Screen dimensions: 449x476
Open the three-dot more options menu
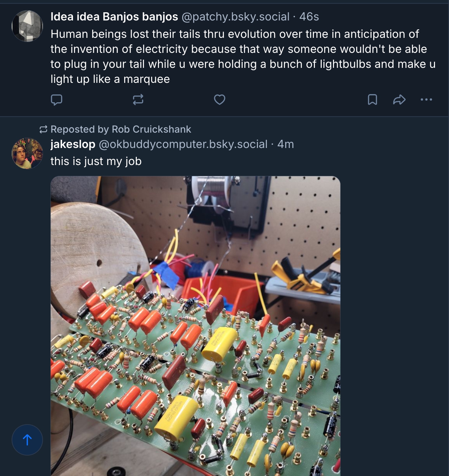click(x=426, y=100)
